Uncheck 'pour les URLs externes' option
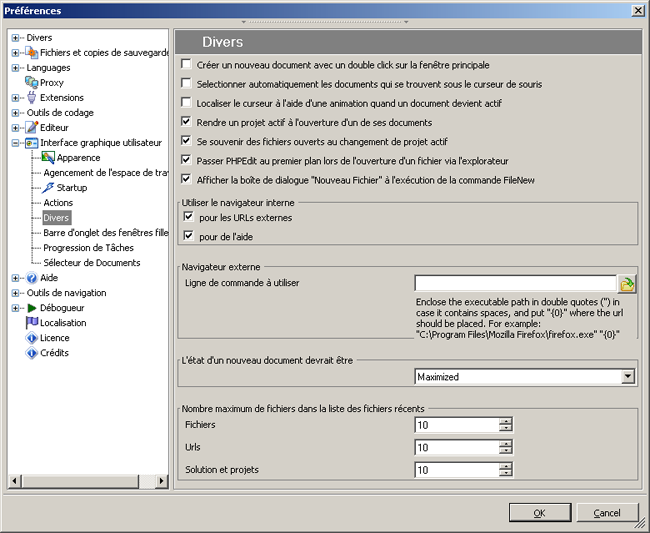 (188, 217)
